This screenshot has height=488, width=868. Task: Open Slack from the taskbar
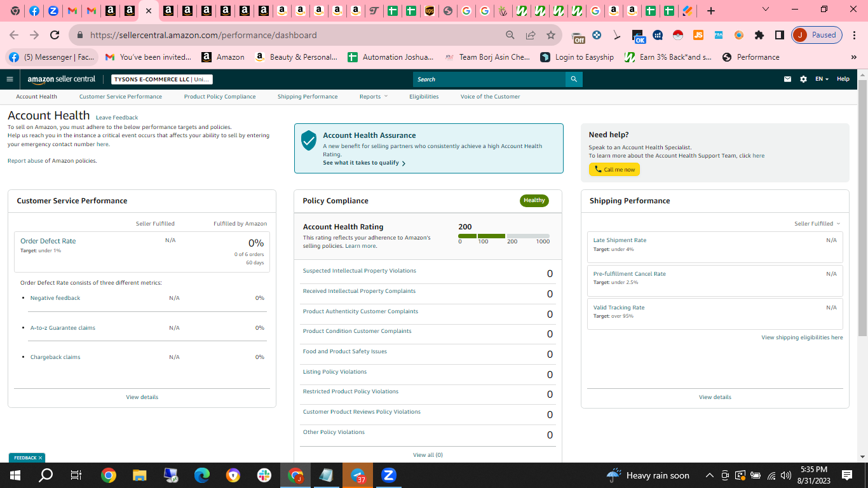point(264,475)
